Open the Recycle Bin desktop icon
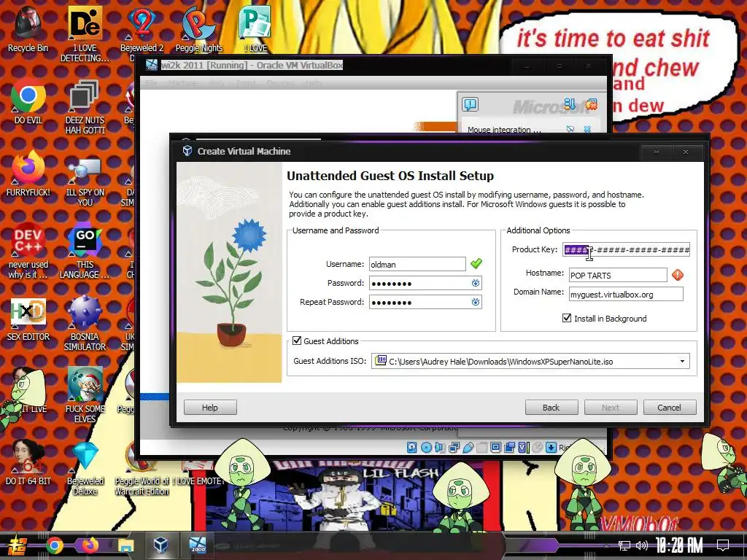Viewport: 747px width, 560px height. point(28,28)
